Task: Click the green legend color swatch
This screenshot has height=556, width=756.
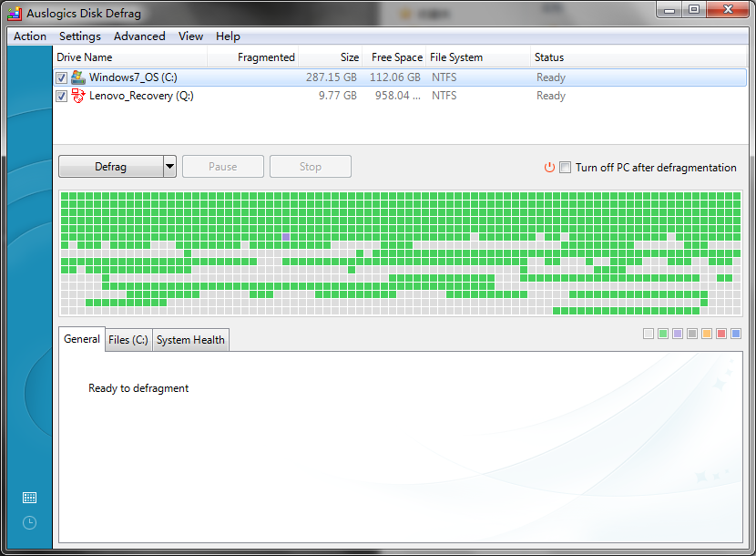Action: (663, 334)
